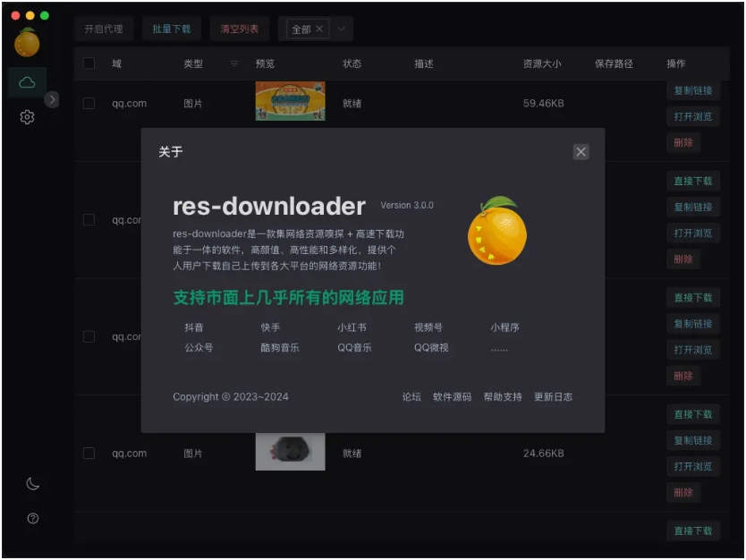Select the checkbox beside the 24.66KB image row
The image size is (746, 560).
[88, 453]
